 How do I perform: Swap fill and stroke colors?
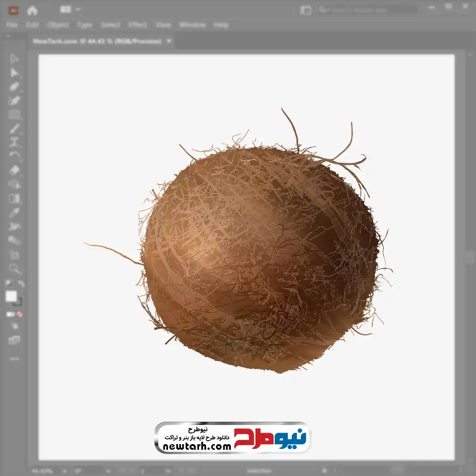(x=21, y=284)
